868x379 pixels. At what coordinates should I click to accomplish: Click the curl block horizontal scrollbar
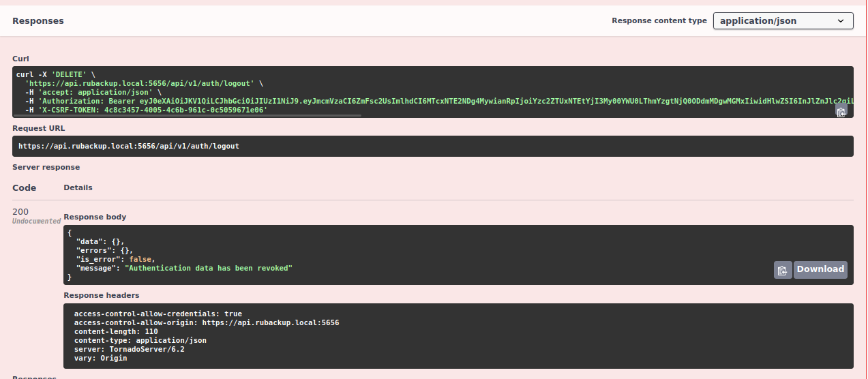point(188,116)
